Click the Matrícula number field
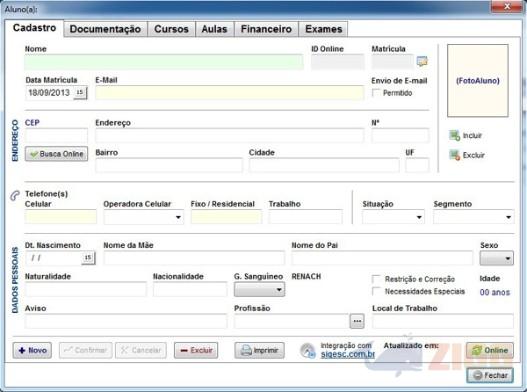 393,62
